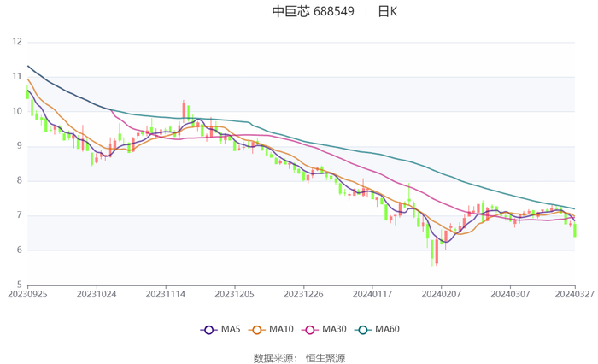Toggle the MA5 series label in legend
The image size is (598, 364).
[231, 330]
